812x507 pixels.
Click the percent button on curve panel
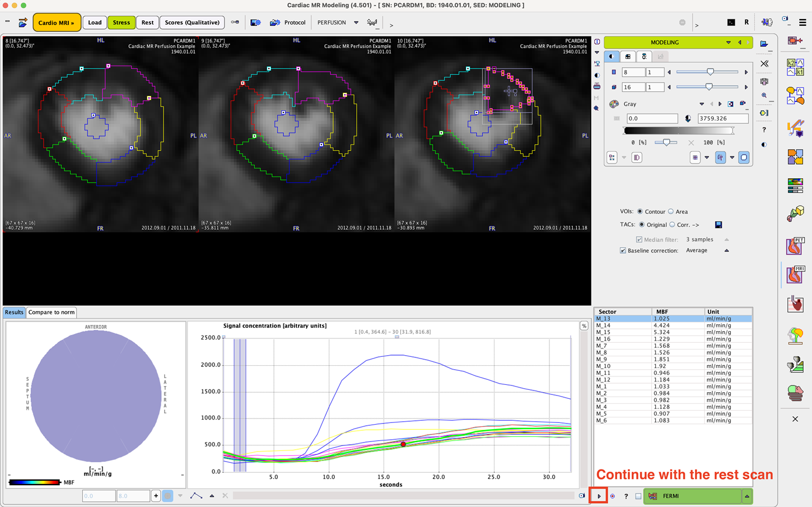tap(584, 326)
